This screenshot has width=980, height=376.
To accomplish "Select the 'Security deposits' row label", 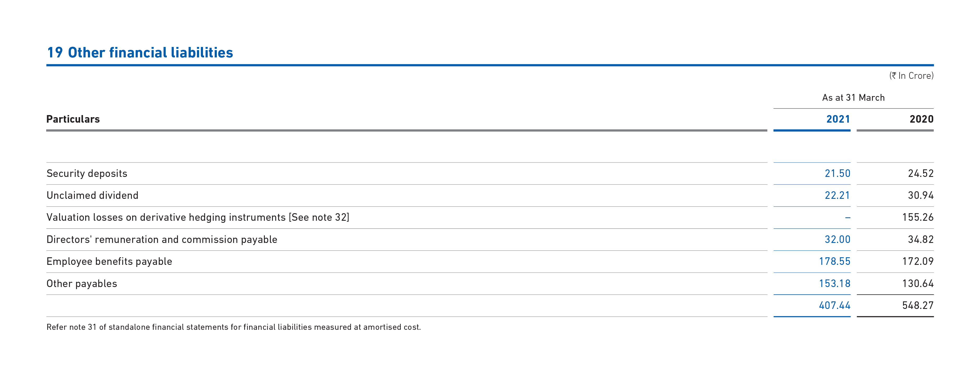I will (87, 174).
